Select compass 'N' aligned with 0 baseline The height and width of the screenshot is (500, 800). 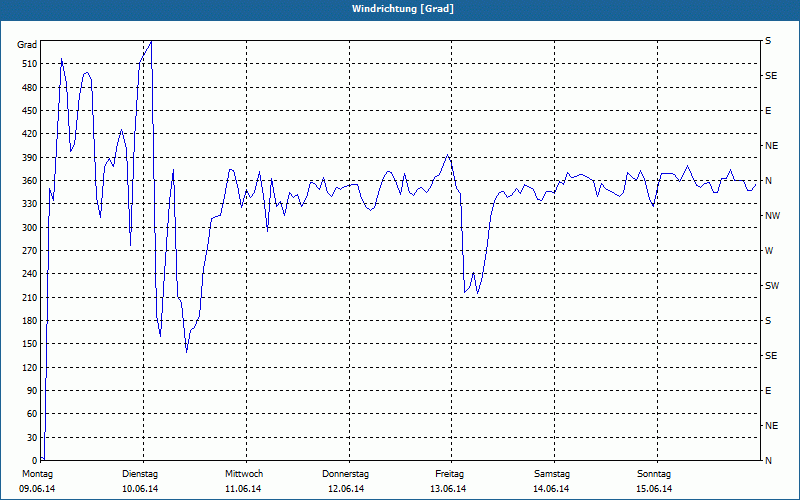768,460
